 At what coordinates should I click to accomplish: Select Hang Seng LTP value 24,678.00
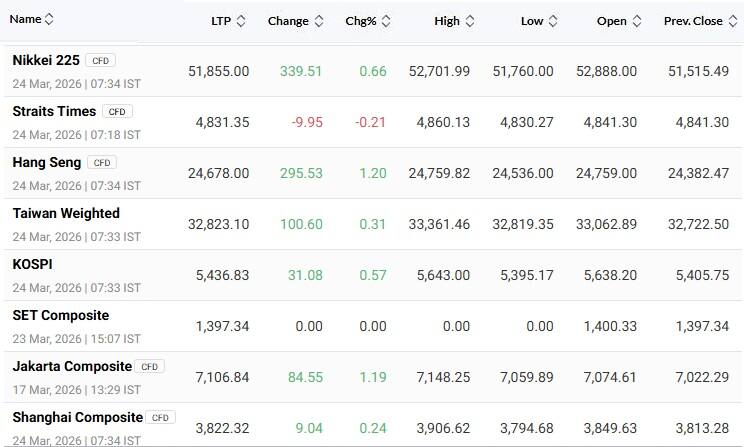point(219,173)
